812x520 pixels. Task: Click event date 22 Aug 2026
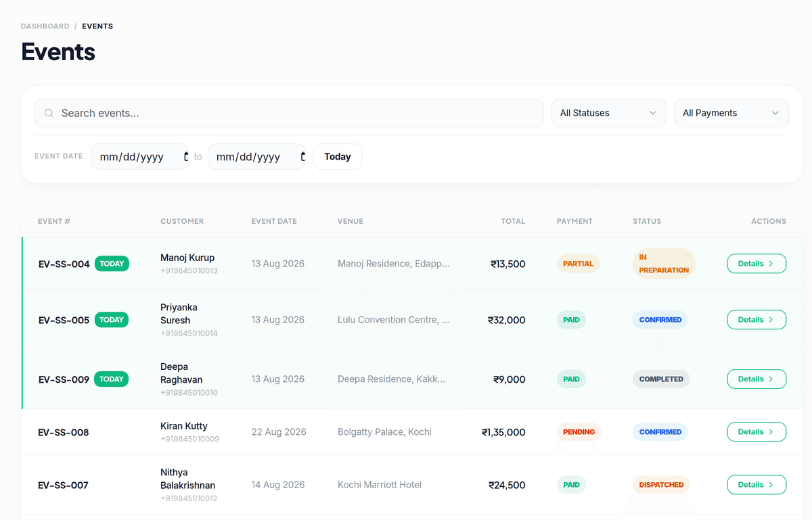279,432
